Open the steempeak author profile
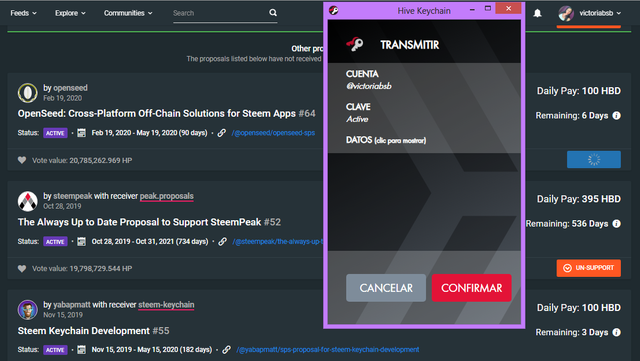The height and width of the screenshot is (361, 640). [73, 196]
